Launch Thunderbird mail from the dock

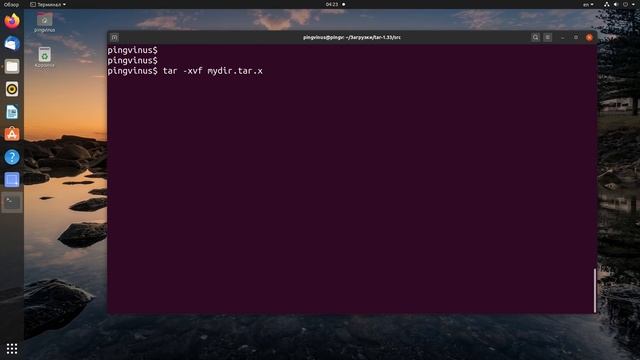pos(12,43)
